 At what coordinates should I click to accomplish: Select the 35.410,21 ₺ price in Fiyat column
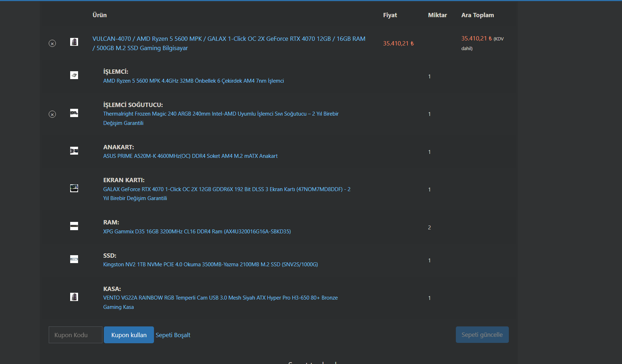pos(399,43)
